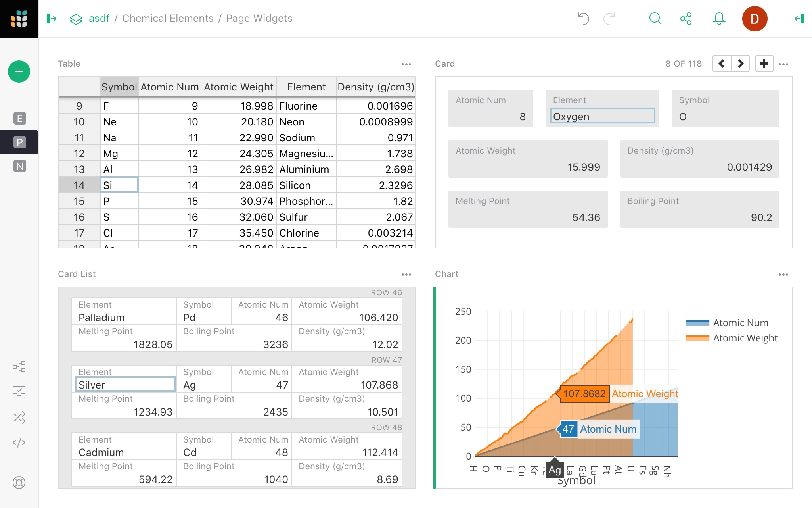Screen dimensions: 812x508
Task: Open the sharing options
Action: (x=686, y=18)
